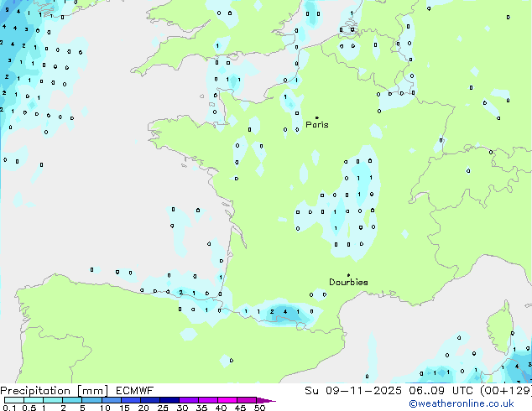532x411 pixels.
Task: Click the 'Precipitation [mm]' title text
Action: tap(55, 391)
